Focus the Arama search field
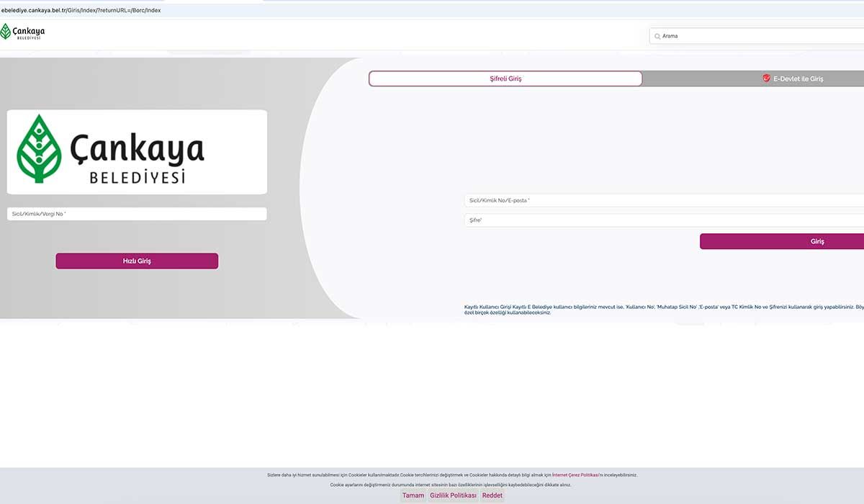The width and height of the screenshot is (864, 504). tap(756, 36)
